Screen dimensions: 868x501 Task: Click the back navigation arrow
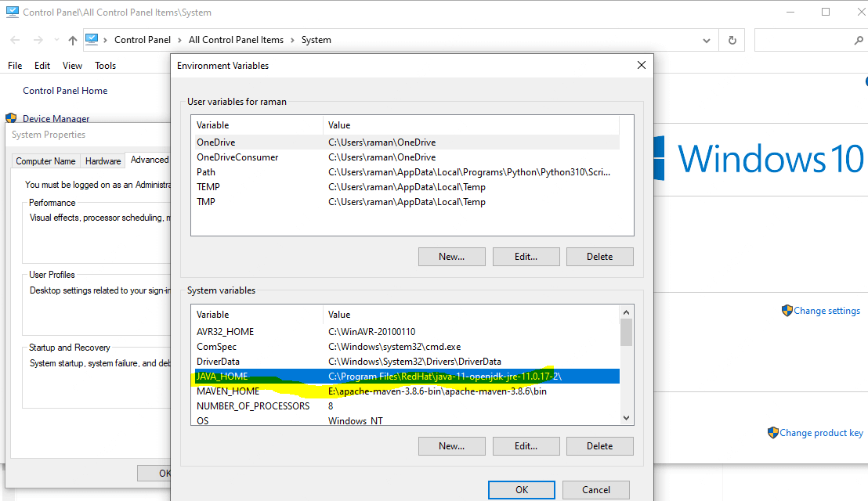pos(13,39)
